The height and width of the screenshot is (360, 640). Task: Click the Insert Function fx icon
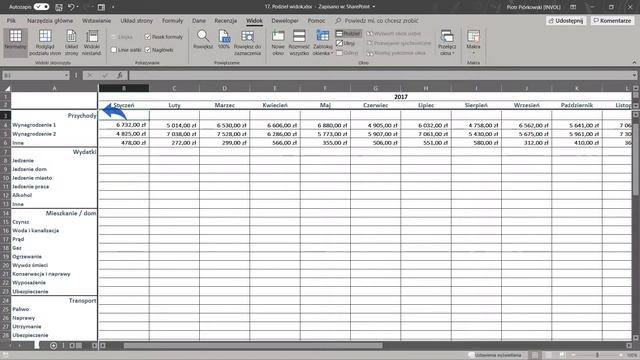[120, 75]
